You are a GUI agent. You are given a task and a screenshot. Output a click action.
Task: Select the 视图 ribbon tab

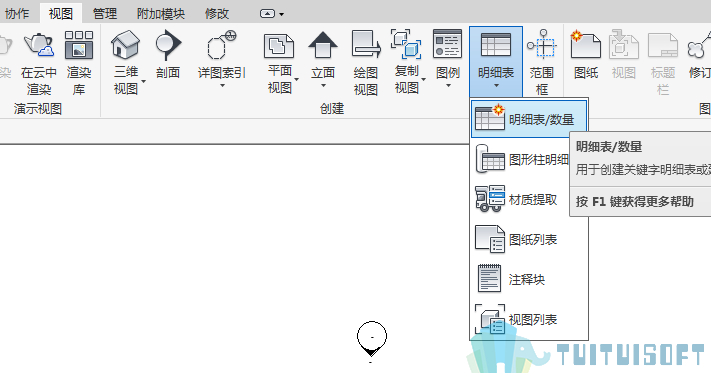[x=61, y=14]
